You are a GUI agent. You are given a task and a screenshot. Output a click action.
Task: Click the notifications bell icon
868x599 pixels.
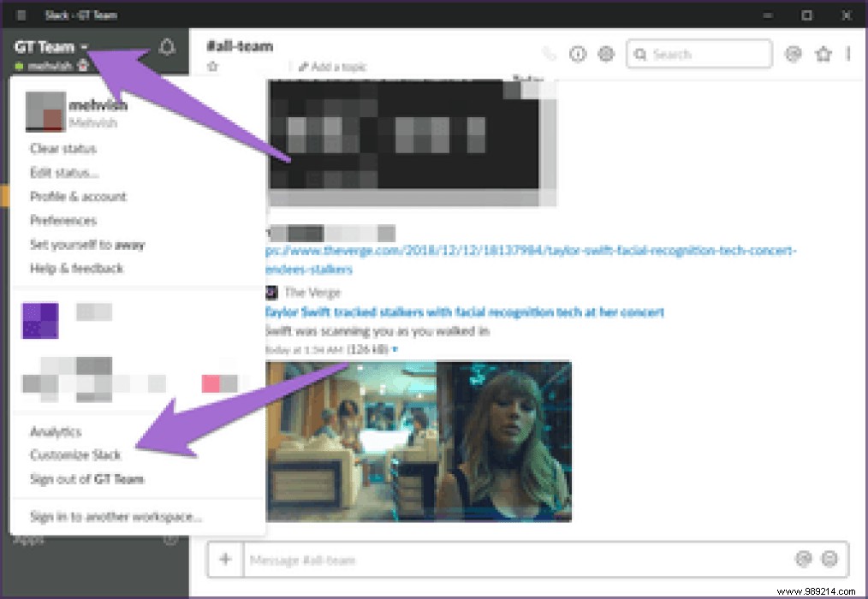tap(168, 48)
